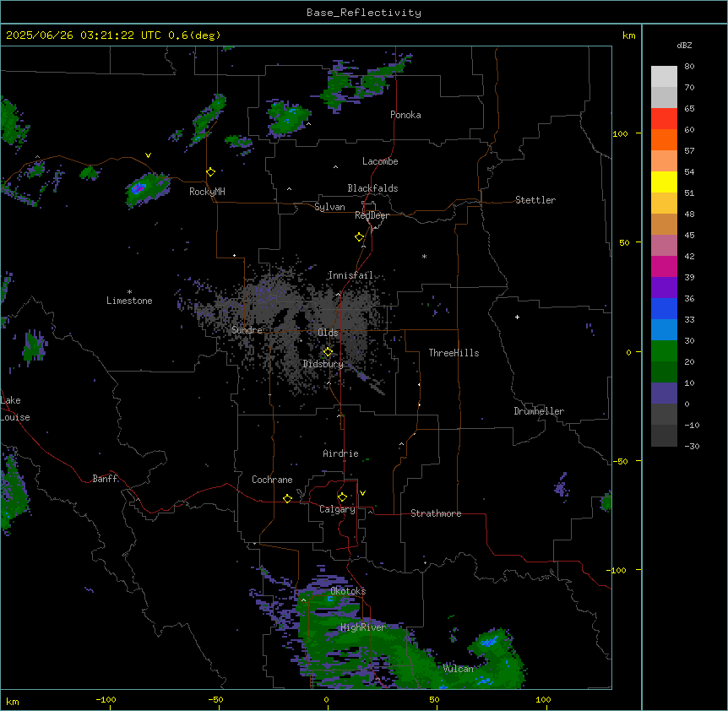Image resolution: width=728 pixels, height=711 pixels.
Task: Select the Lacombe city label
Action: [380, 161]
